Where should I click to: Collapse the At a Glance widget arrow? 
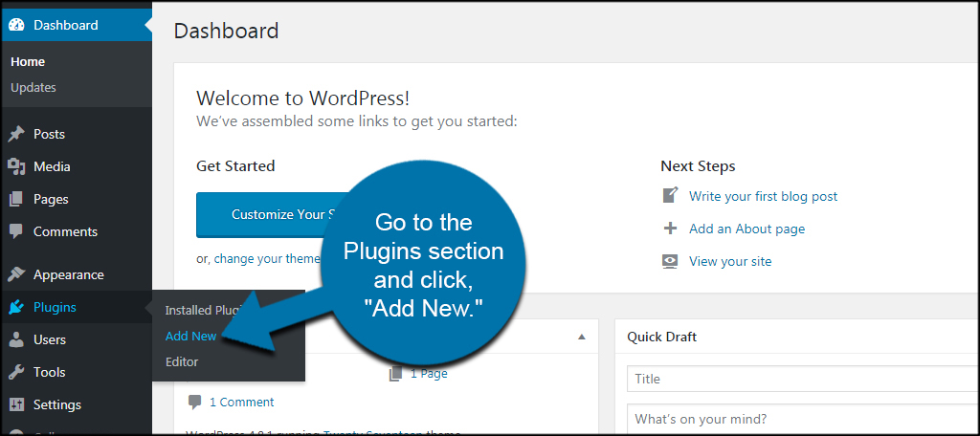[582, 337]
